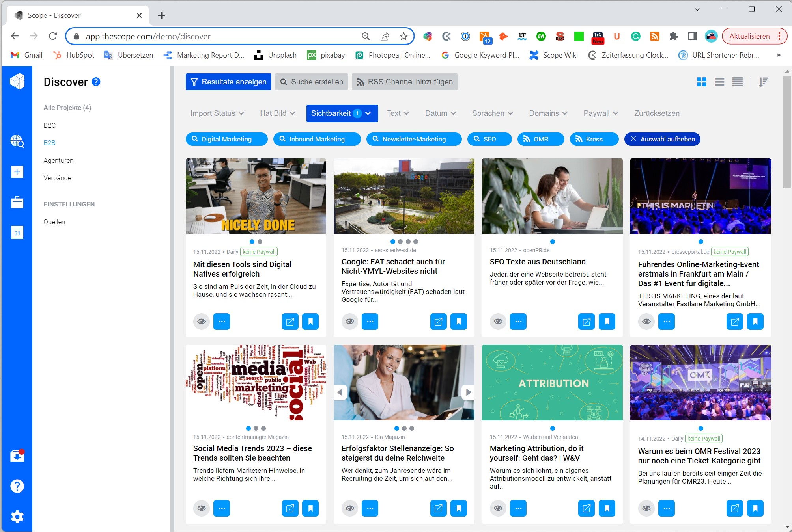Click the help icon next to Discover

click(96, 82)
